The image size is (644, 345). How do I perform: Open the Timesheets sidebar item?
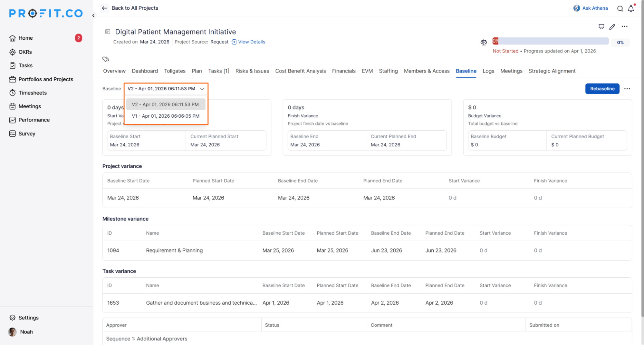(x=33, y=93)
